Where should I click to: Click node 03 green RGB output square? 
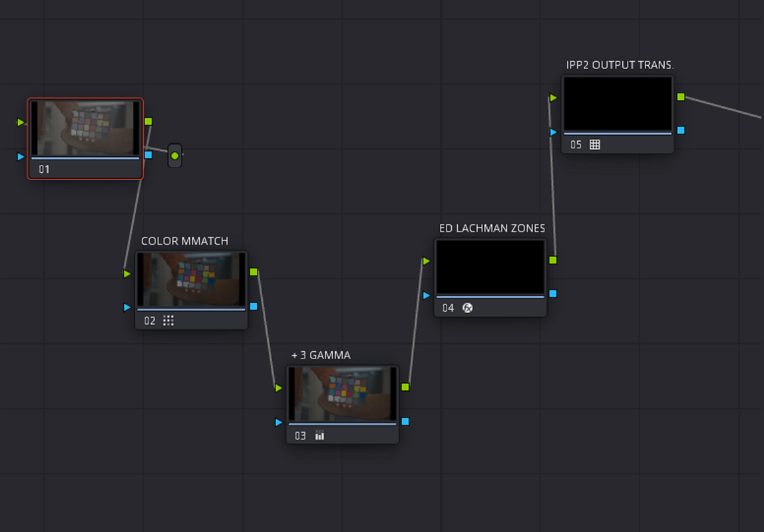click(x=405, y=387)
